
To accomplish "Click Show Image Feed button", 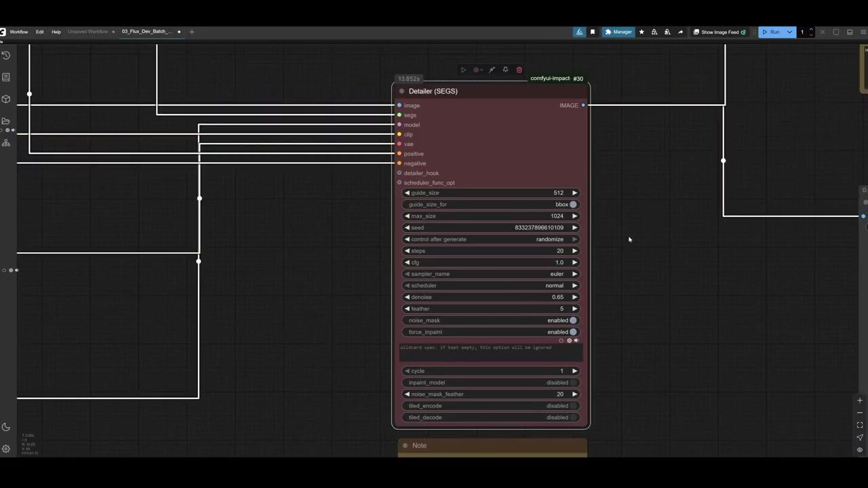I will (x=719, y=32).
